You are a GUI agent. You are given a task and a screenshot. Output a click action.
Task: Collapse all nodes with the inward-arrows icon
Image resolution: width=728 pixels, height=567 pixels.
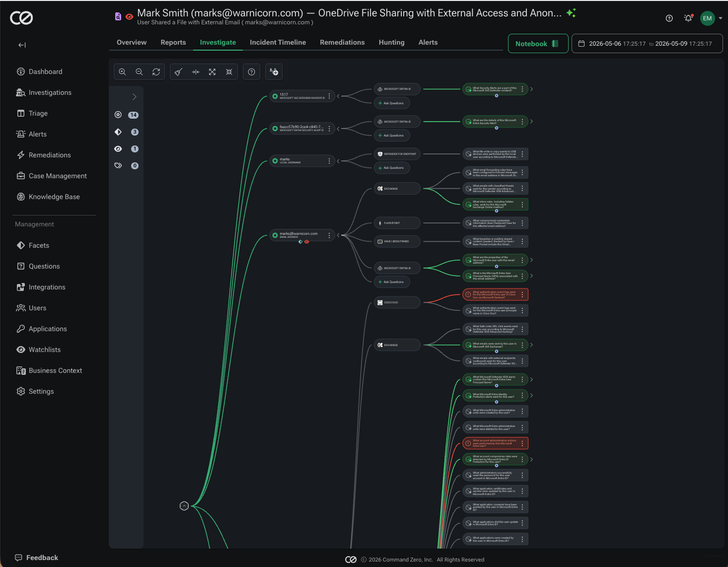(x=229, y=72)
